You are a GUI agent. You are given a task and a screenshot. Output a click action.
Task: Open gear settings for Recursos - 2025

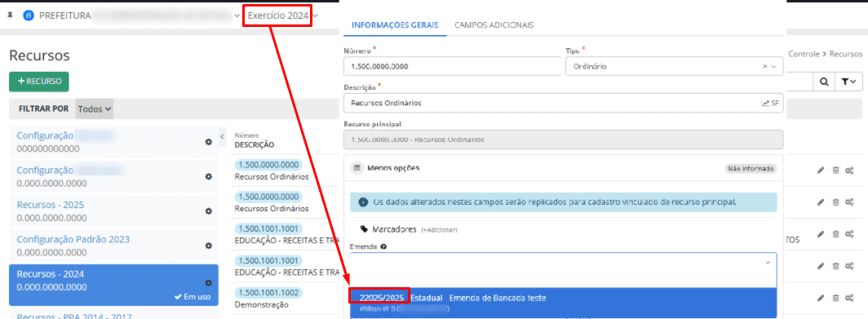point(209,211)
